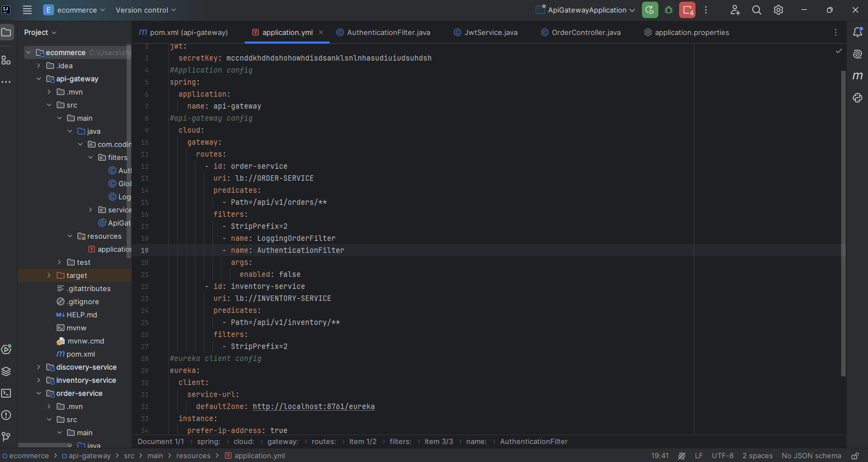Click the green inspection checkmark
Image resolution: width=868 pixels, height=462 pixels.
839,51
